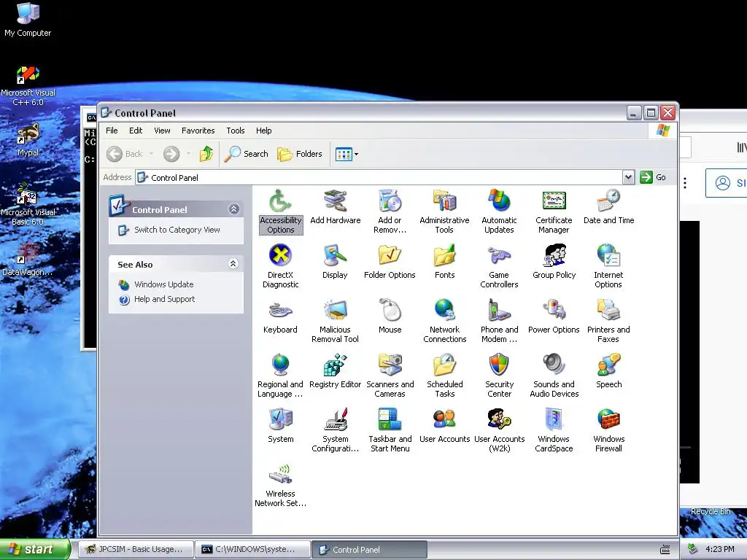Viewport: 747px width, 560px height.
Task: Open the Edit menu
Action: point(136,131)
